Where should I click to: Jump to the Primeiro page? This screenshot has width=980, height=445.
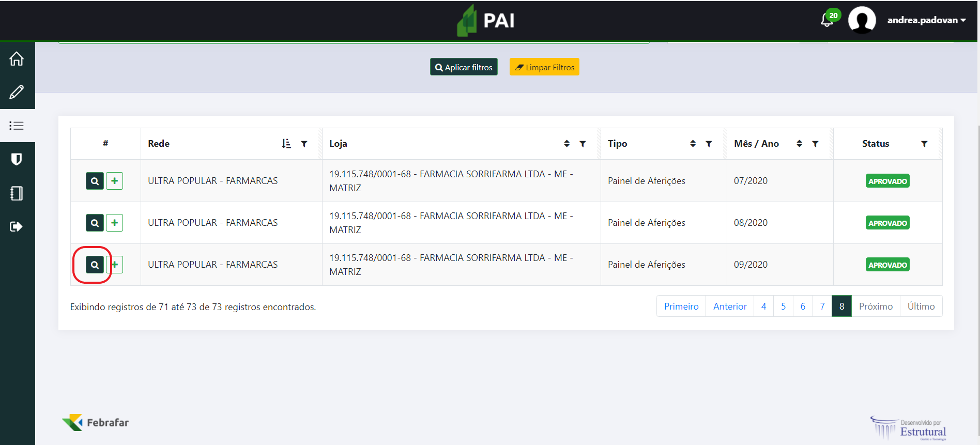[x=681, y=306]
